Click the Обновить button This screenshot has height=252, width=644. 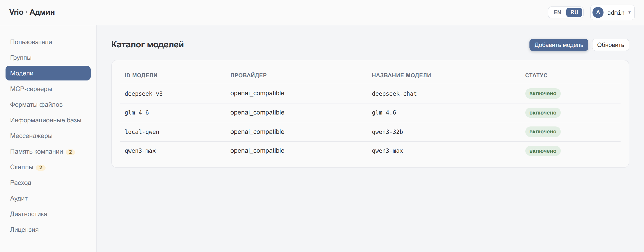(x=610, y=45)
